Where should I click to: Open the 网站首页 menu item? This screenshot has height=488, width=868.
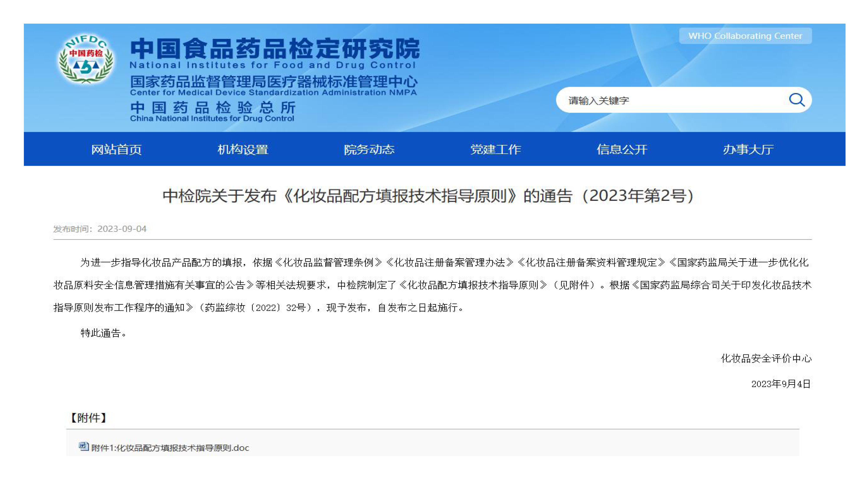(x=116, y=149)
